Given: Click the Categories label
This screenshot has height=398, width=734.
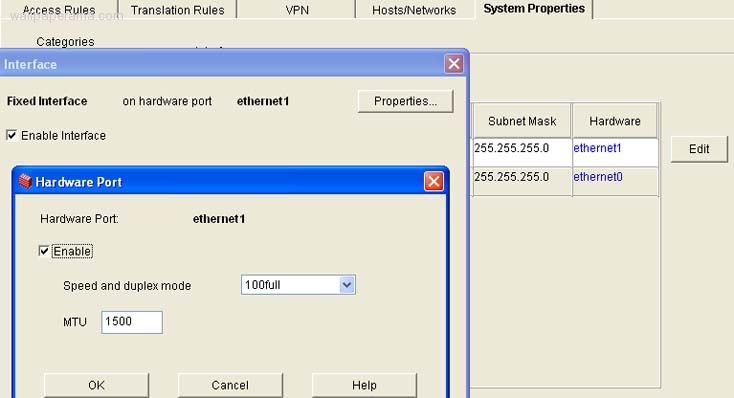Looking at the screenshot, I should click(65, 42).
